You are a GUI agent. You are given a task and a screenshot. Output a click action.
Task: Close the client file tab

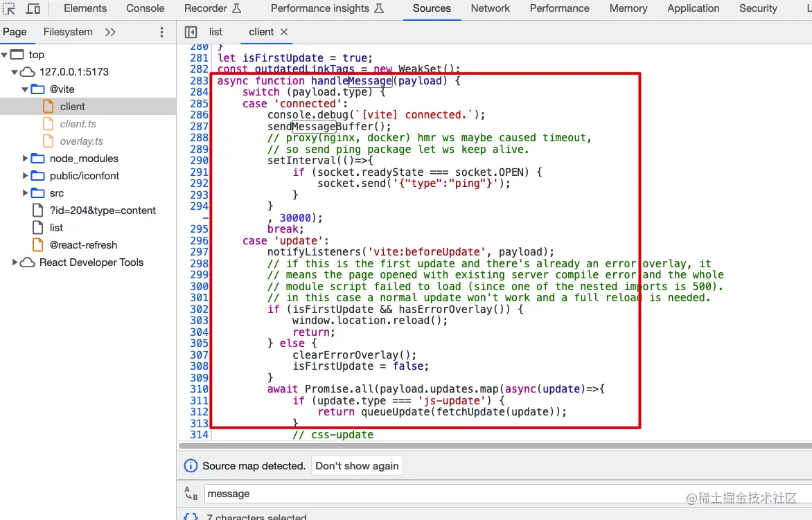[x=284, y=32]
